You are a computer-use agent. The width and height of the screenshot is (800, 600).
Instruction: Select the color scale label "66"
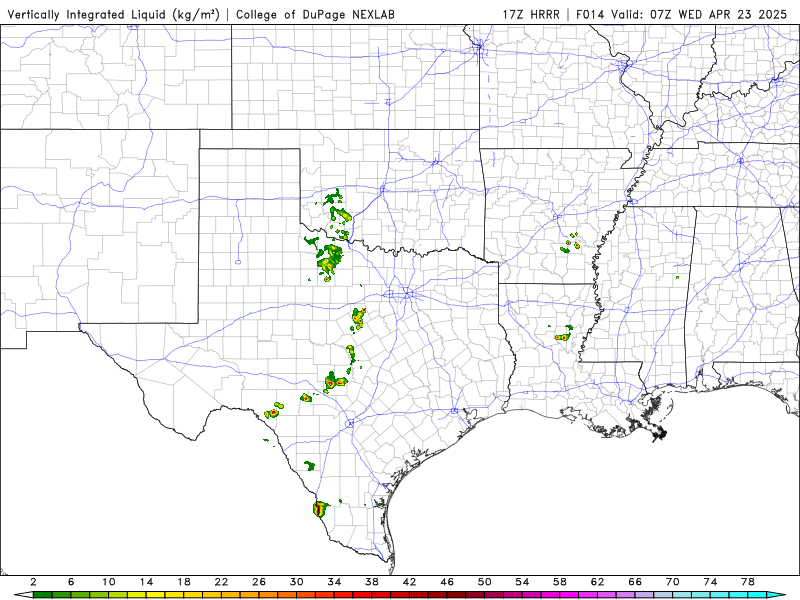point(635,582)
